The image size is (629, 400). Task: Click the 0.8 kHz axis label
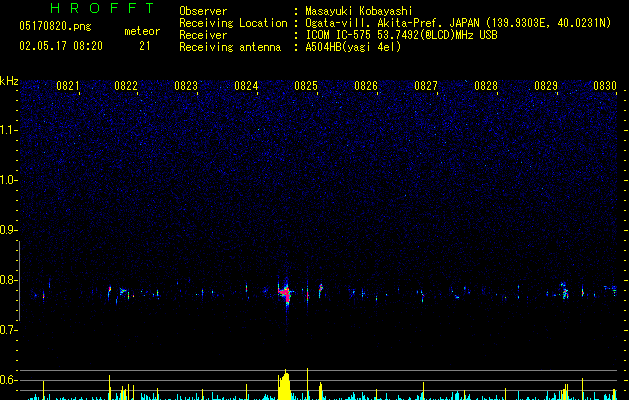click(x=9, y=280)
